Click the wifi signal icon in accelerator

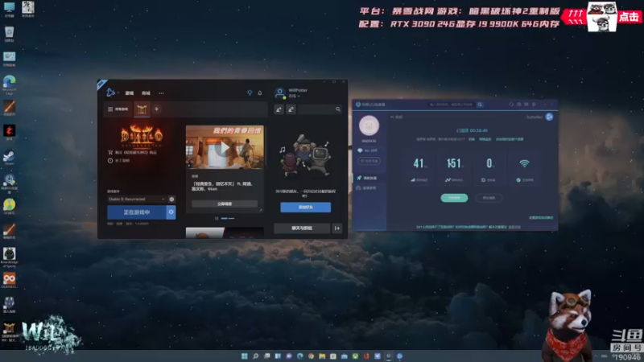pyautogui.click(x=524, y=164)
